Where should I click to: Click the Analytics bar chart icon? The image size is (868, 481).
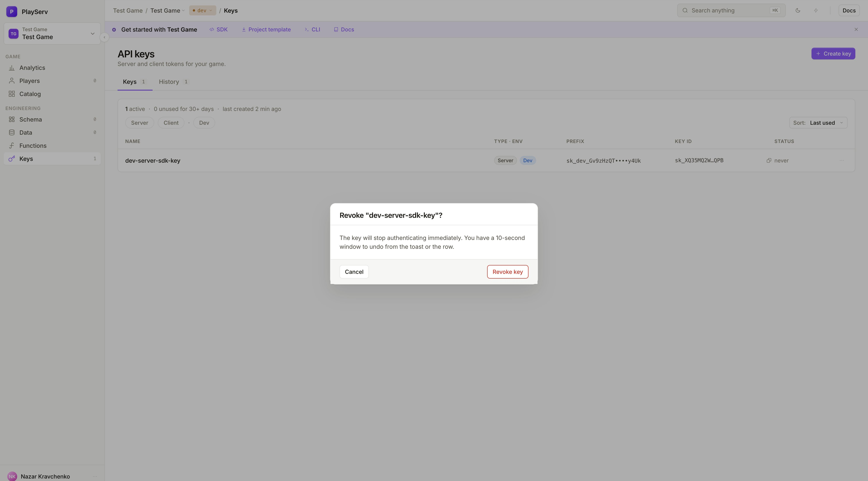[x=12, y=68]
